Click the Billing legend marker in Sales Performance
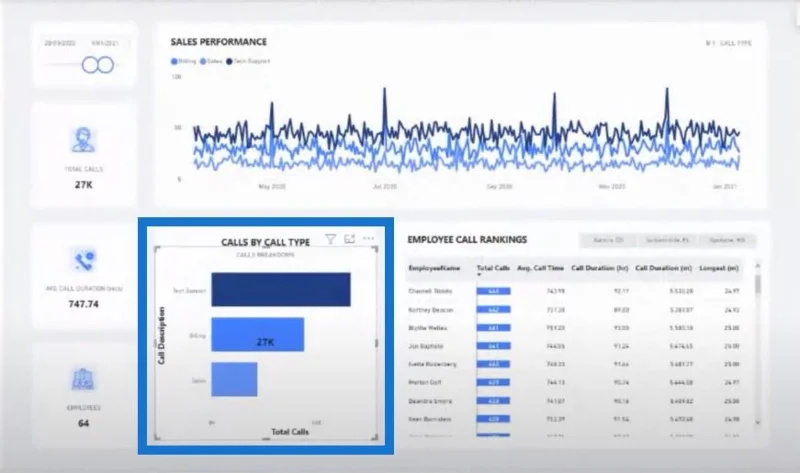Image resolution: width=800 pixels, height=473 pixels. point(174,61)
